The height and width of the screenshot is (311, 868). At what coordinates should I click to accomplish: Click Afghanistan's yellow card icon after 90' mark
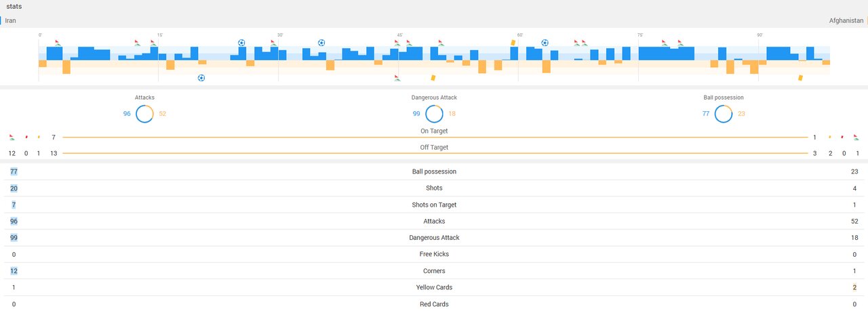click(800, 78)
